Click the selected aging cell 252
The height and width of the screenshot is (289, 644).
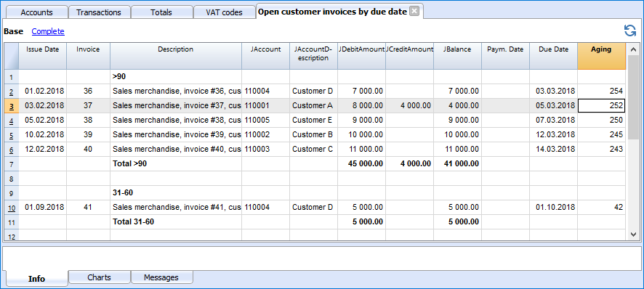coord(601,106)
